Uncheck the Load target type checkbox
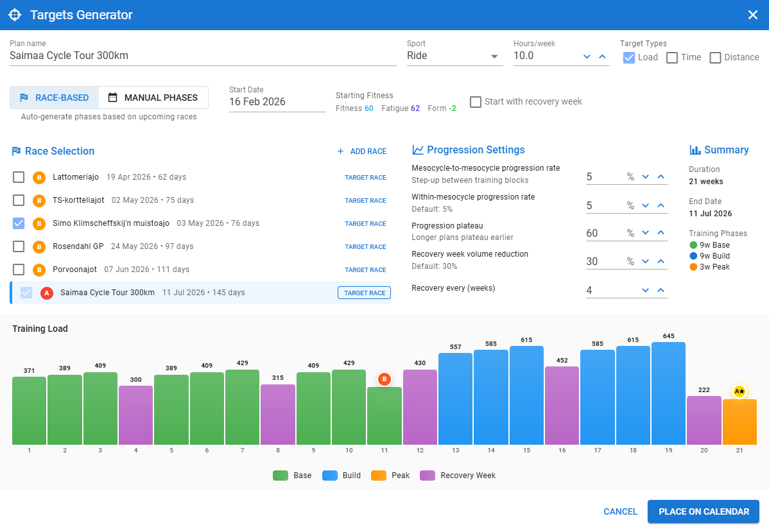This screenshot has height=532, width=769. (x=629, y=58)
